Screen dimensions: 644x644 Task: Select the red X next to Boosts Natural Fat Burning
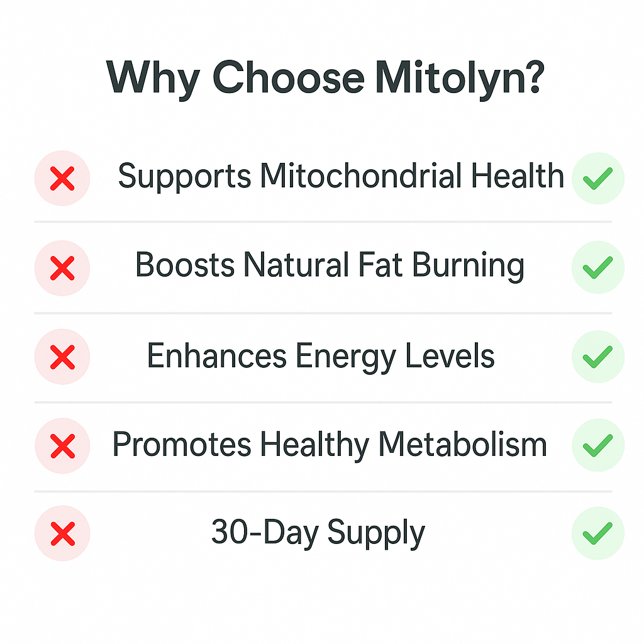62,268
